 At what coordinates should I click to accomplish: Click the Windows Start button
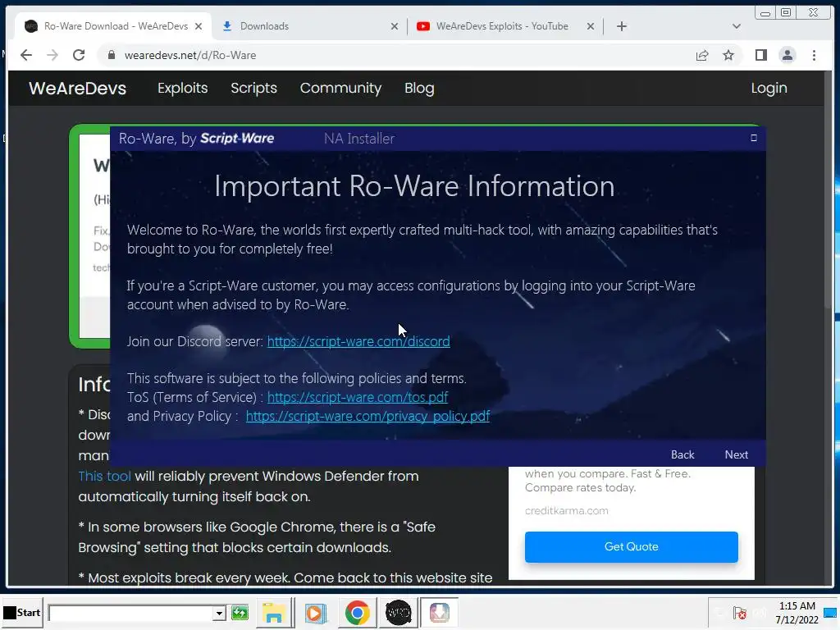[x=22, y=612]
